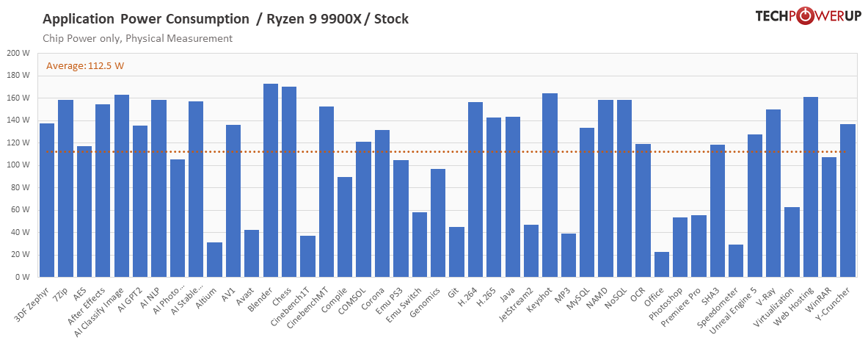Select the Blender bar in the chart
The width and height of the screenshot is (868, 343).
pyautogui.click(x=271, y=181)
